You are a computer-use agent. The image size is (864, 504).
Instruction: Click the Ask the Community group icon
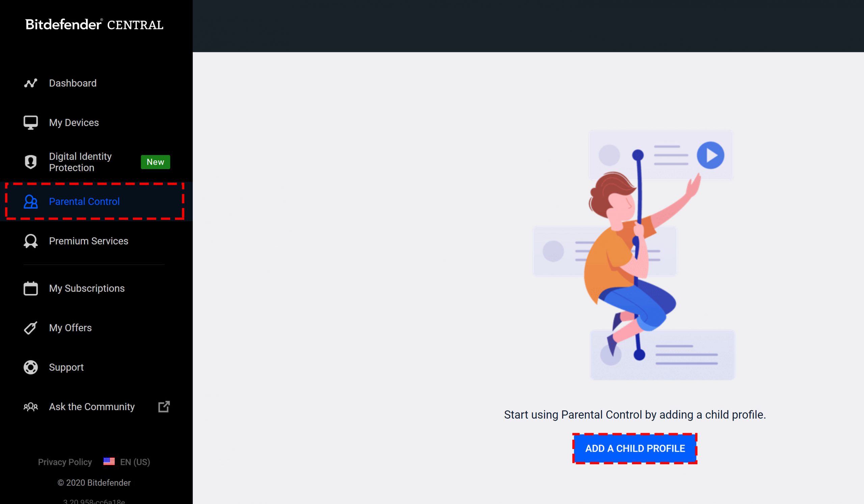30,407
